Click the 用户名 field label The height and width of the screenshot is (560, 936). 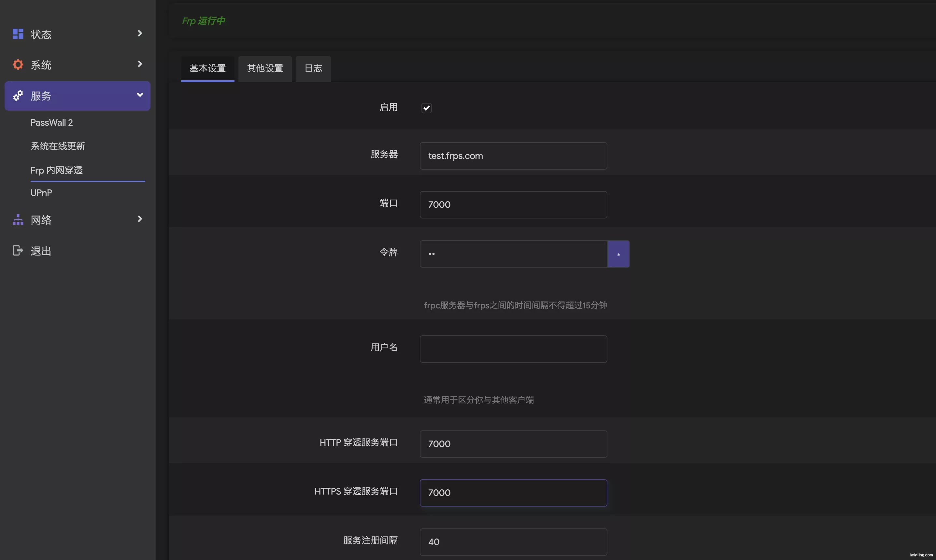click(384, 347)
